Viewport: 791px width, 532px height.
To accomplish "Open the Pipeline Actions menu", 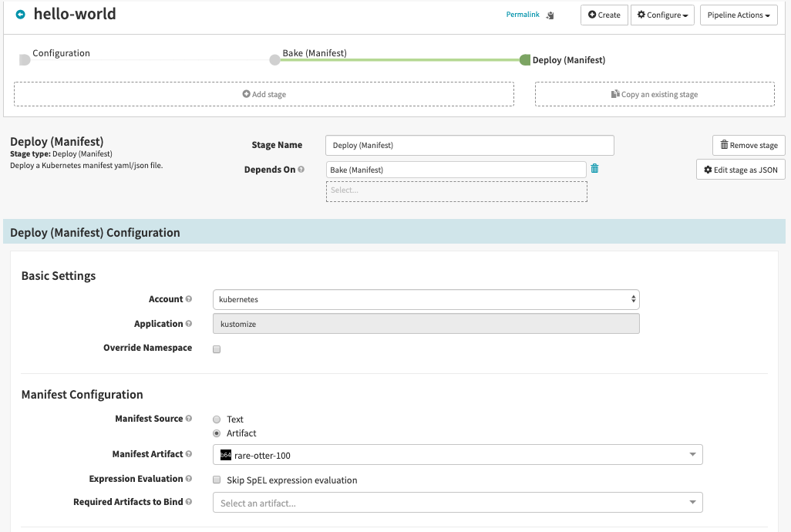I will [739, 15].
